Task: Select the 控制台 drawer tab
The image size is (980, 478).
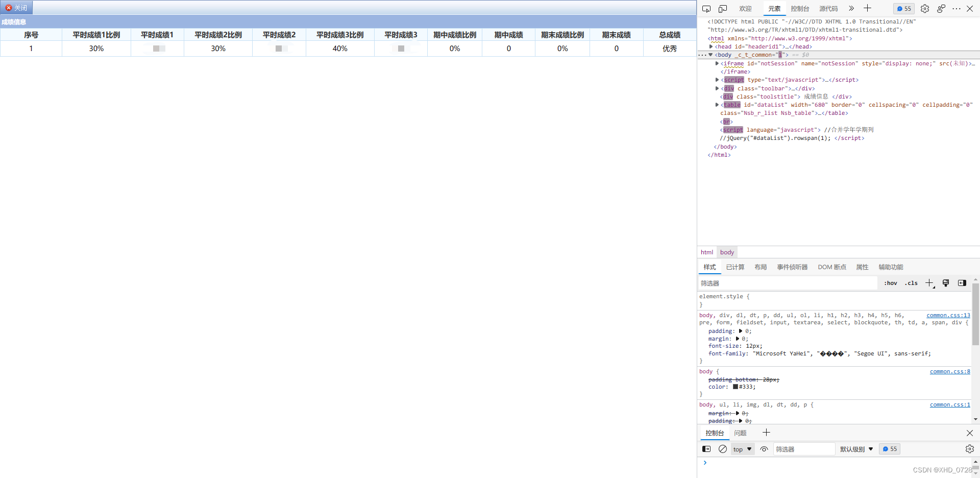Action: [715, 433]
